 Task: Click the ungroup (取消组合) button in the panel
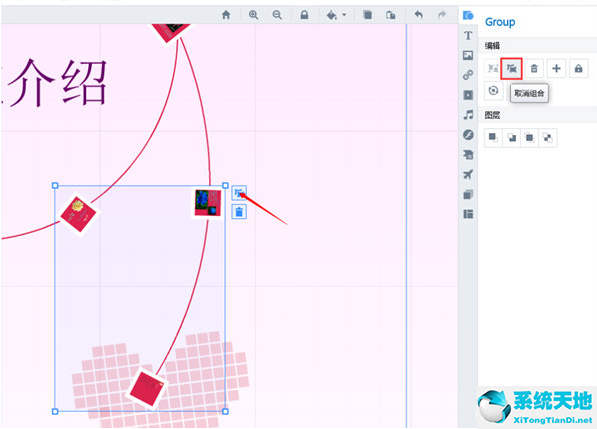(x=511, y=69)
